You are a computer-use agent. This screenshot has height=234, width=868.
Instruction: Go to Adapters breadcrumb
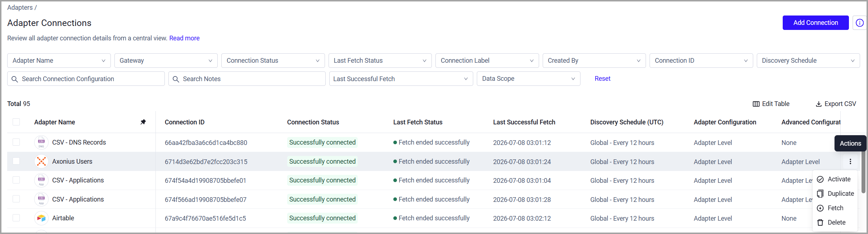tap(20, 8)
